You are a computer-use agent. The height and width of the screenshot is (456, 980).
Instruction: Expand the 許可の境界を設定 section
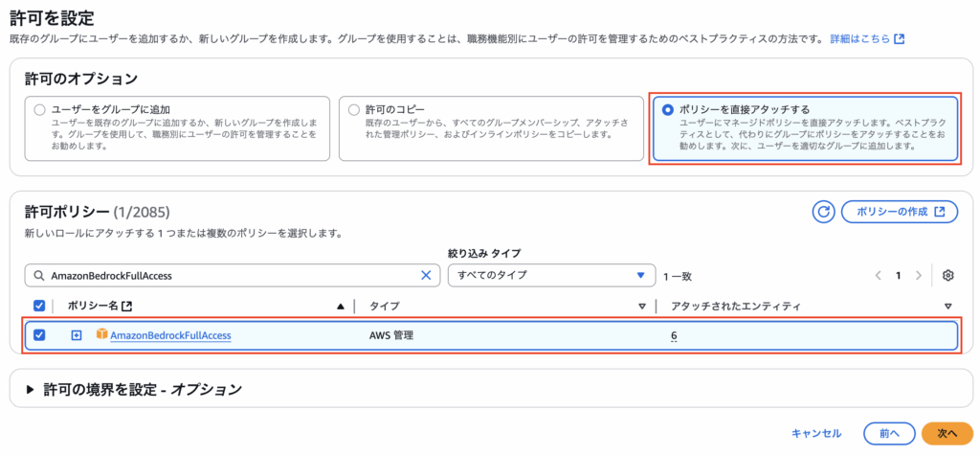click(x=134, y=390)
